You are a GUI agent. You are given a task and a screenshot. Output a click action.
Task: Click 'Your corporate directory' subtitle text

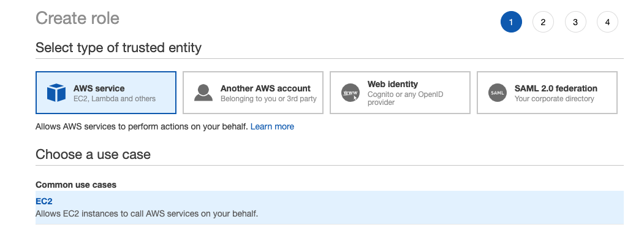click(554, 99)
